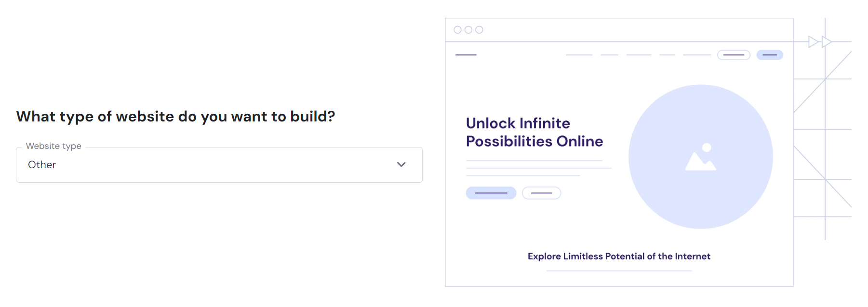Click the middle window circle in mockup
The height and width of the screenshot is (307, 868).
[468, 30]
